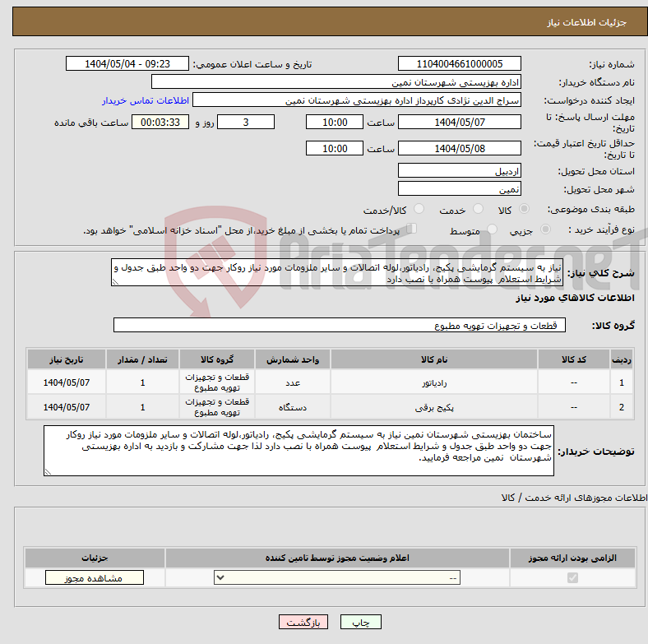Click the تاریخ نیاز column header
Image resolution: width=648 pixels, height=644 pixels.
(x=67, y=359)
